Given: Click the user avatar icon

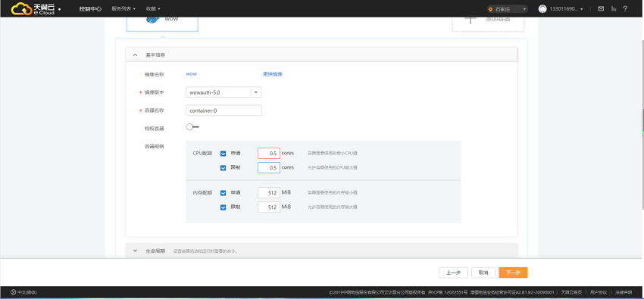Looking at the screenshot, I should 542,8.
